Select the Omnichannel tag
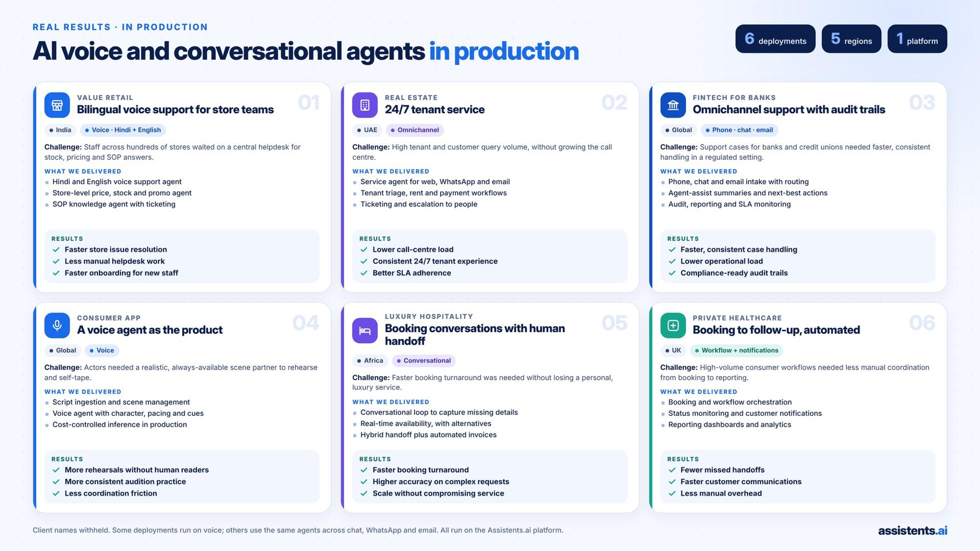 (415, 130)
